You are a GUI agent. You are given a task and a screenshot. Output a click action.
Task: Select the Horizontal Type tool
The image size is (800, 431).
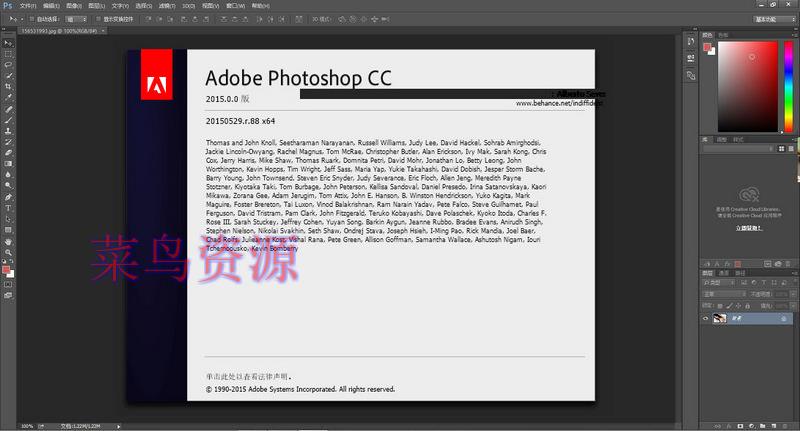click(8, 208)
